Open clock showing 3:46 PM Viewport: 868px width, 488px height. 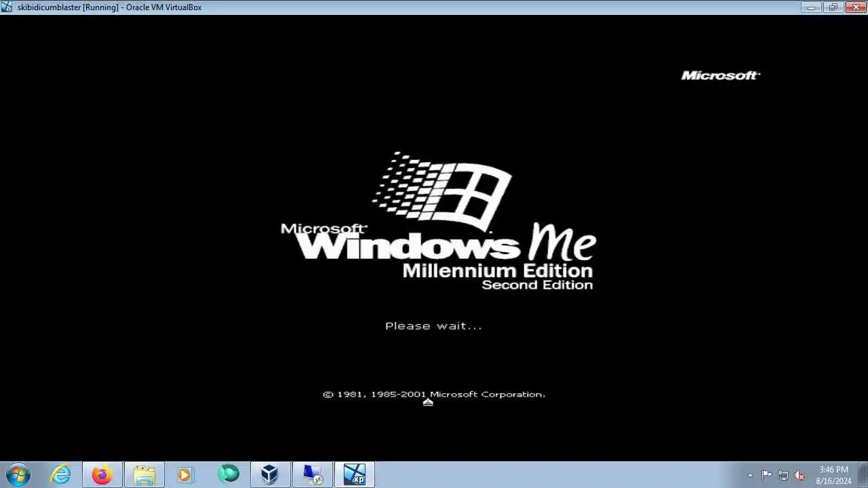(x=833, y=475)
